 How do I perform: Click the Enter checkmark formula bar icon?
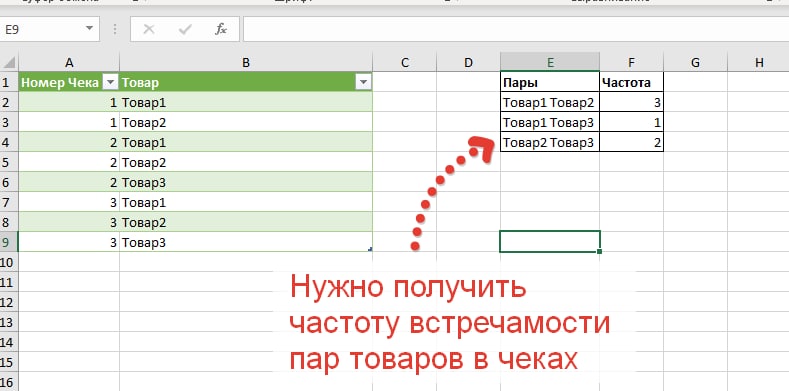point(185,30)
